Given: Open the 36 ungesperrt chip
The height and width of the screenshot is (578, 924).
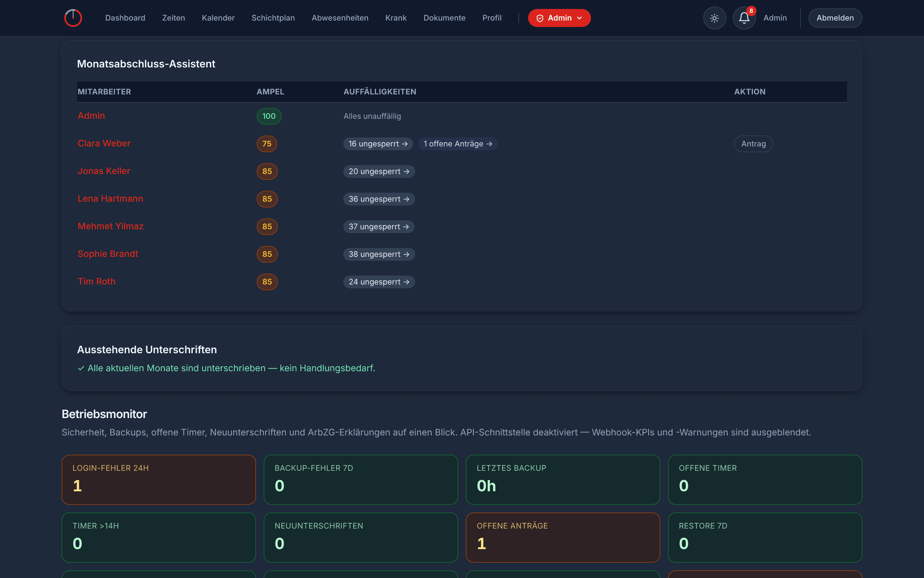Looking at the screenshot, I should tap(379, 199).
